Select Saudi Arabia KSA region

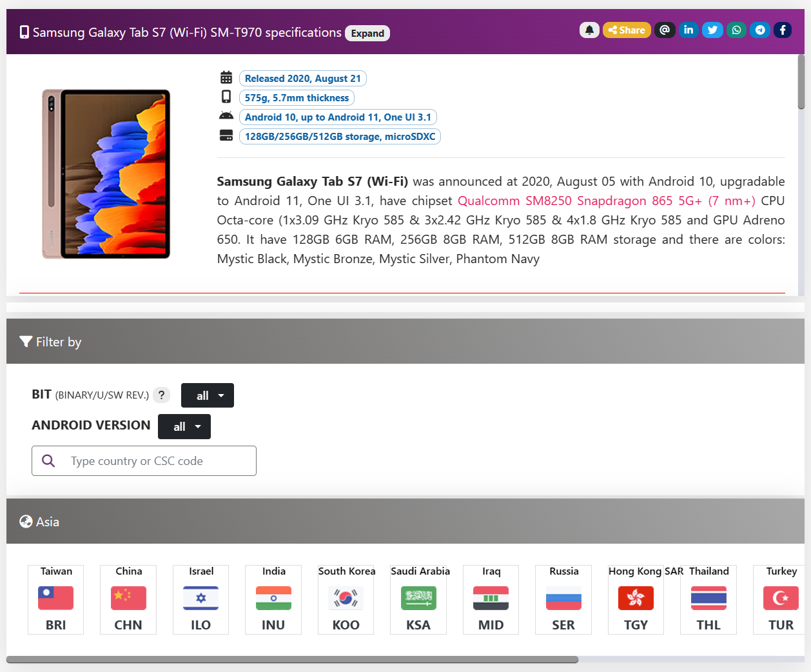[418, 599]
